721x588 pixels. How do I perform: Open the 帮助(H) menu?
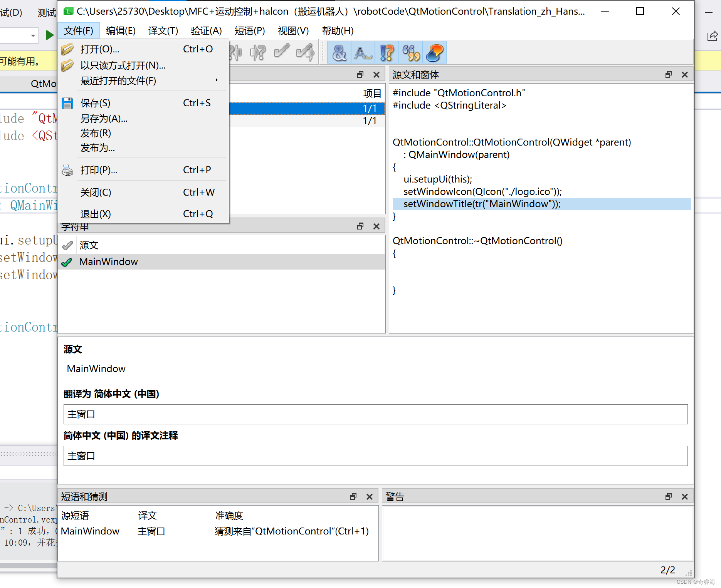tap(338, 31)
